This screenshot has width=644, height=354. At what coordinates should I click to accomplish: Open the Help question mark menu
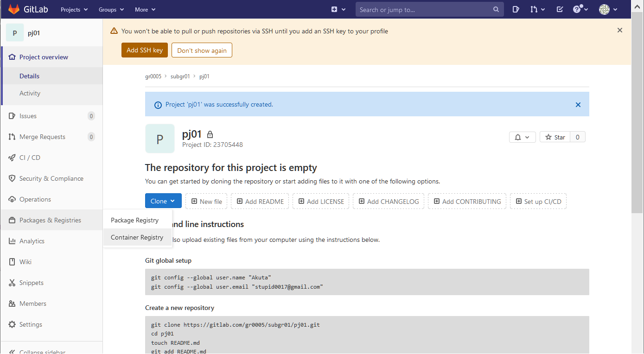pos(580,9)
